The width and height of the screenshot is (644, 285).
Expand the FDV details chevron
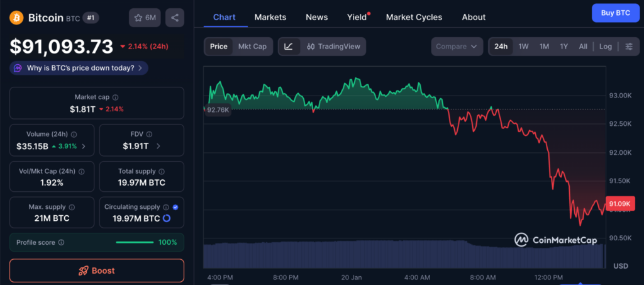pyautogui.click(x=158, y=146)
